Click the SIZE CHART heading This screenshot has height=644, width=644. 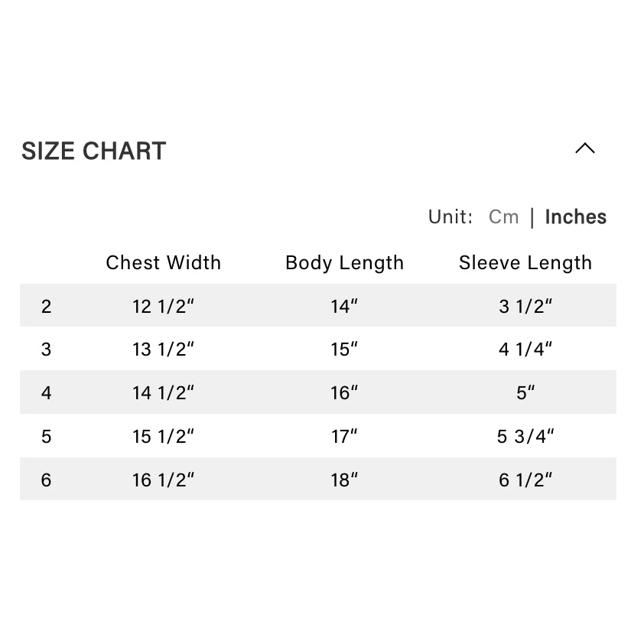pyautogui.click(x=93, y=151)
